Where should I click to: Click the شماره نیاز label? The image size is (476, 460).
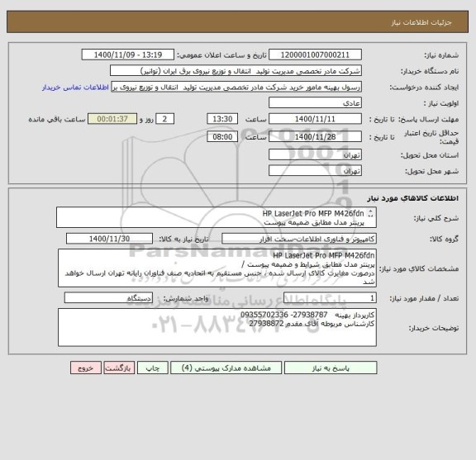441,55
